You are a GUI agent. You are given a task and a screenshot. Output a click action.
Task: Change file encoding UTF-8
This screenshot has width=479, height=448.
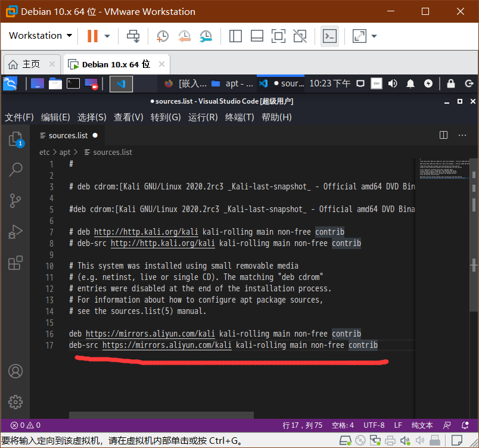pos(374,425)
